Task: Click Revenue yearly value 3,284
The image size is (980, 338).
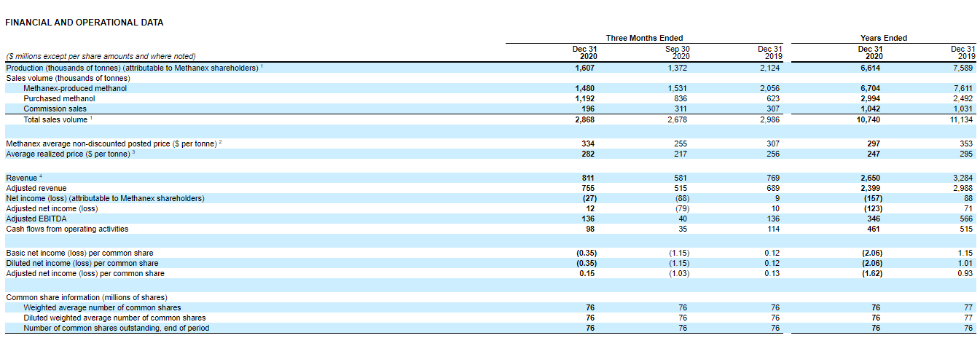Action: tap(964, 178)
